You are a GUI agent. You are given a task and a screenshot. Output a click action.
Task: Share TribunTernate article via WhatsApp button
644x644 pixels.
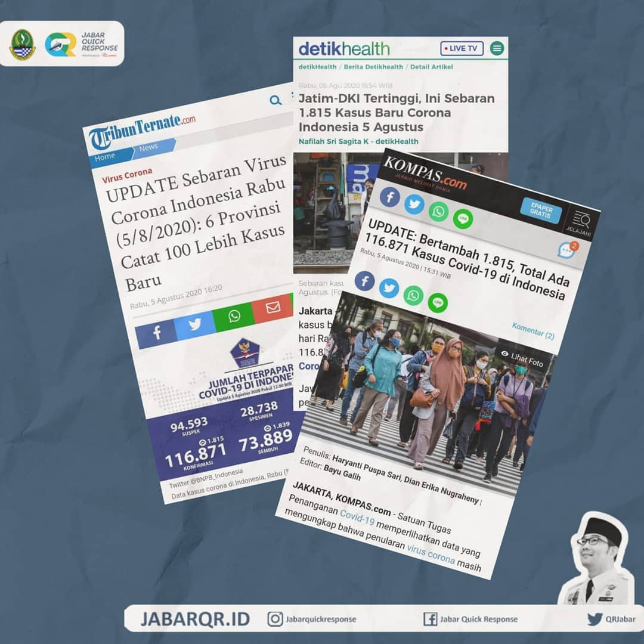pyautogui.click(x=234, y=315)
